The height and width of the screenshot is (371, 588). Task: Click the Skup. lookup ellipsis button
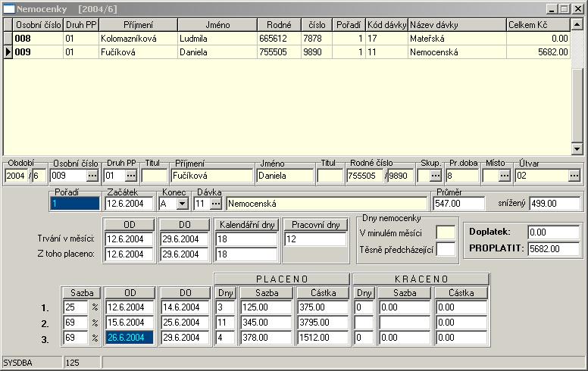point(433,176)
